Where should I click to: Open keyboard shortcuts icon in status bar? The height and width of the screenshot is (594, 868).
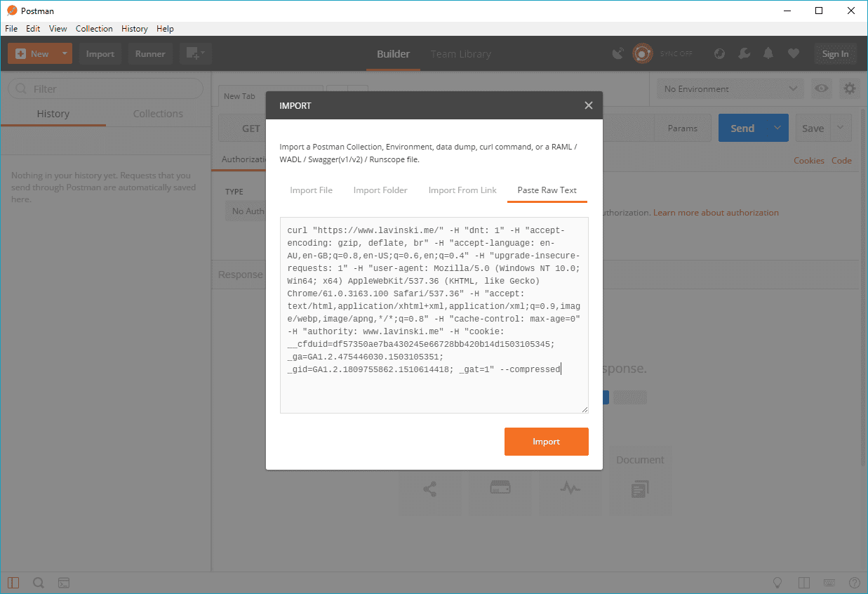[x=829, y=583]
